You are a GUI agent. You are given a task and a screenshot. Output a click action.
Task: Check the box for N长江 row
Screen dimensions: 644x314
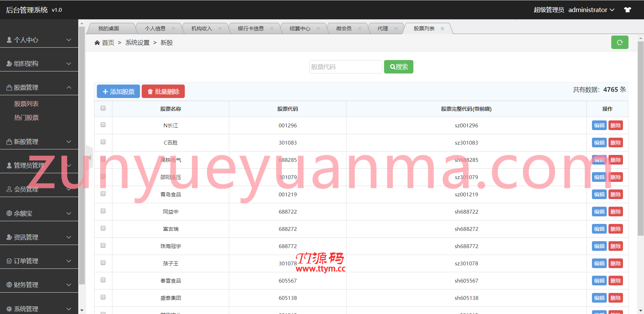pyautogui.click(x=103, y=125)
